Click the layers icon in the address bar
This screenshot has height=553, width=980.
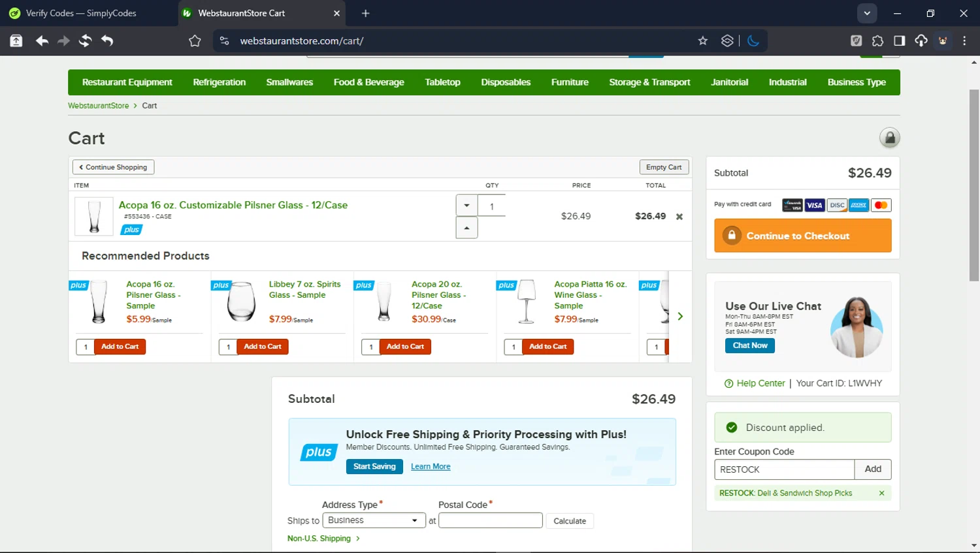pyautogui.click(x=727, y=40)
